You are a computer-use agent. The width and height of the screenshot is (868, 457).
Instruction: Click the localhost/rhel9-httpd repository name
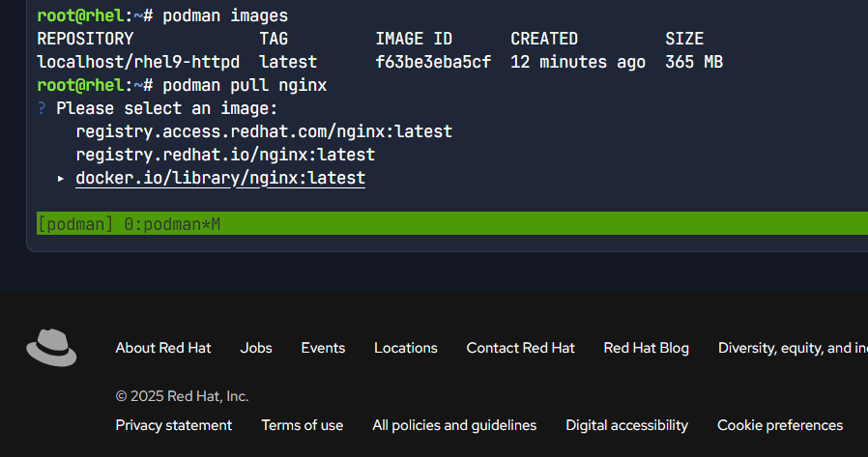point(138,62)
